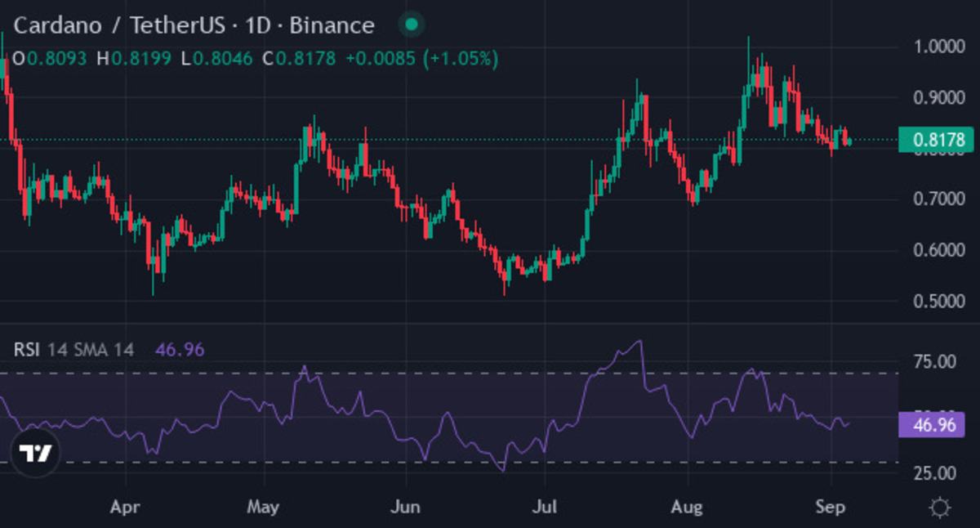The height and width of the screenshot is (528, 980).
Task: Click the high price value H0.8199
Action: 133,59
